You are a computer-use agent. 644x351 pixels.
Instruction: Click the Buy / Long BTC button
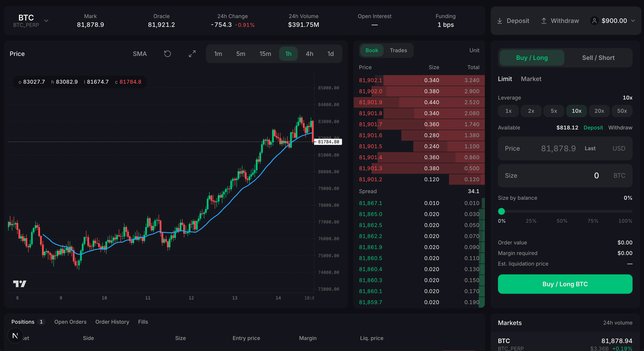coord(565,284)
